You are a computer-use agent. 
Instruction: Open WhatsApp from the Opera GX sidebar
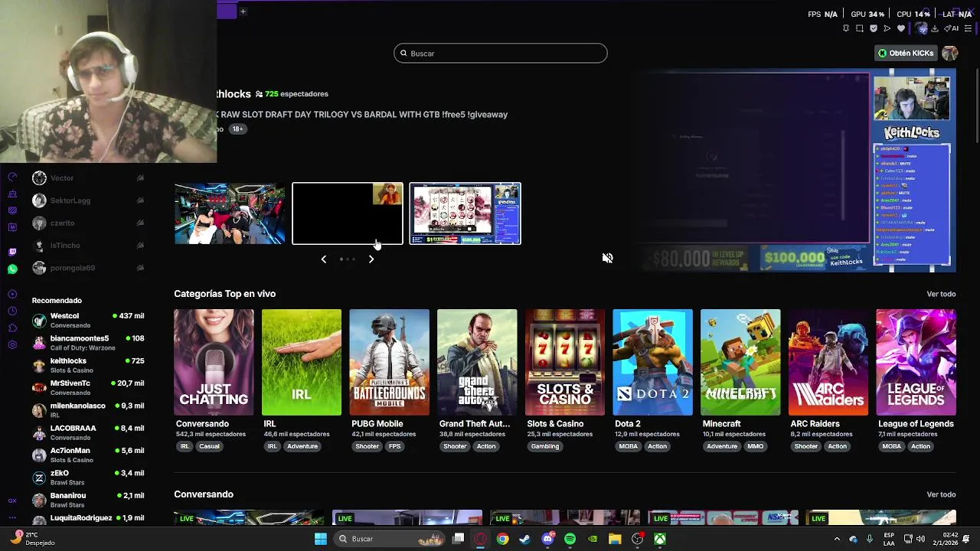12,269
